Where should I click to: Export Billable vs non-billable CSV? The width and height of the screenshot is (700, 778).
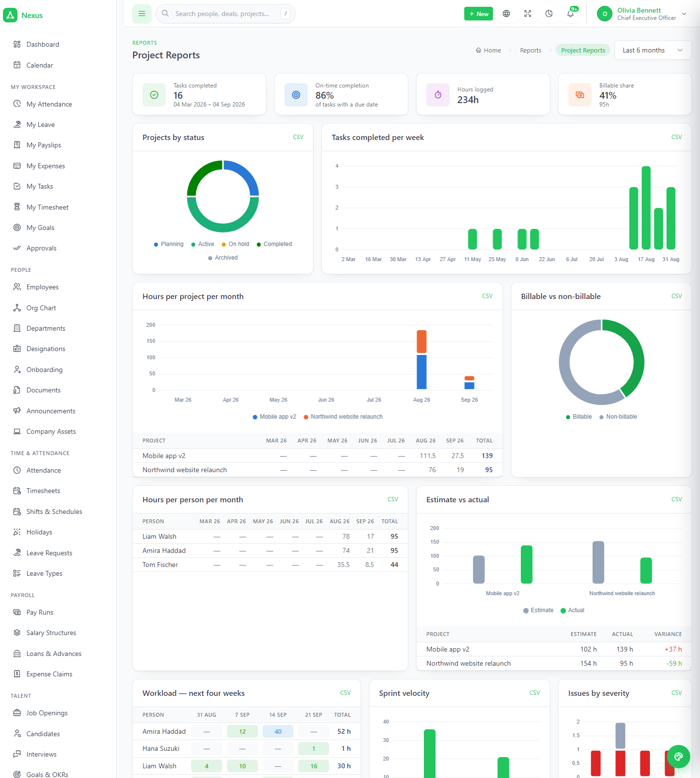[x=677, y=296]
